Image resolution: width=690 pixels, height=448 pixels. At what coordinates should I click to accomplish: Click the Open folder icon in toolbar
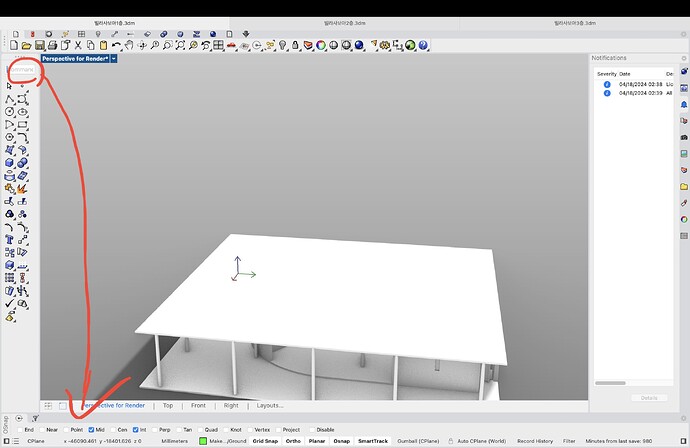coord(27,45)
